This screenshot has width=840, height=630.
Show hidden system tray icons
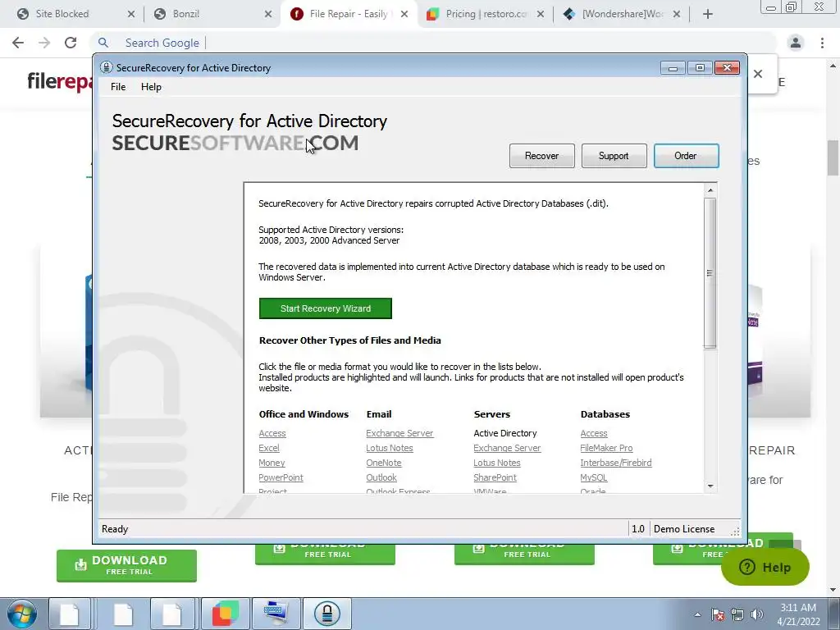coord(697,614)
